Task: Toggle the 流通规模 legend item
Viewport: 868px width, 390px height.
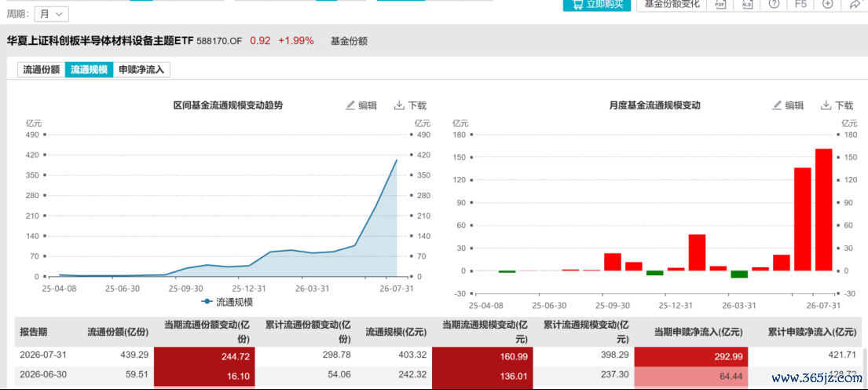Action: pyautogui.click(x=228, y=302)
